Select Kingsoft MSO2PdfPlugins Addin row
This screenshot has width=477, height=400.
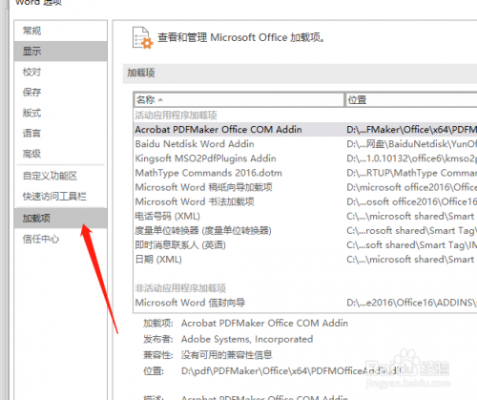pyautogui.click(x=305, y=158)
